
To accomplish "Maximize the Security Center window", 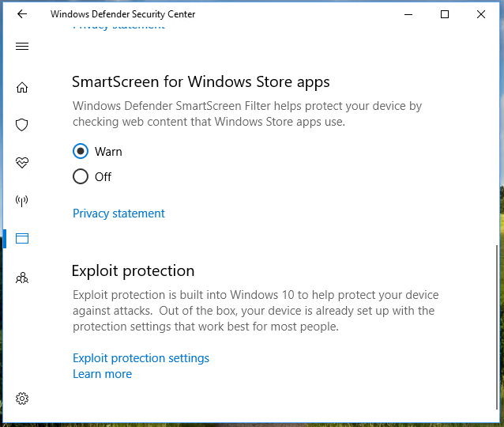I will [445, 14].
